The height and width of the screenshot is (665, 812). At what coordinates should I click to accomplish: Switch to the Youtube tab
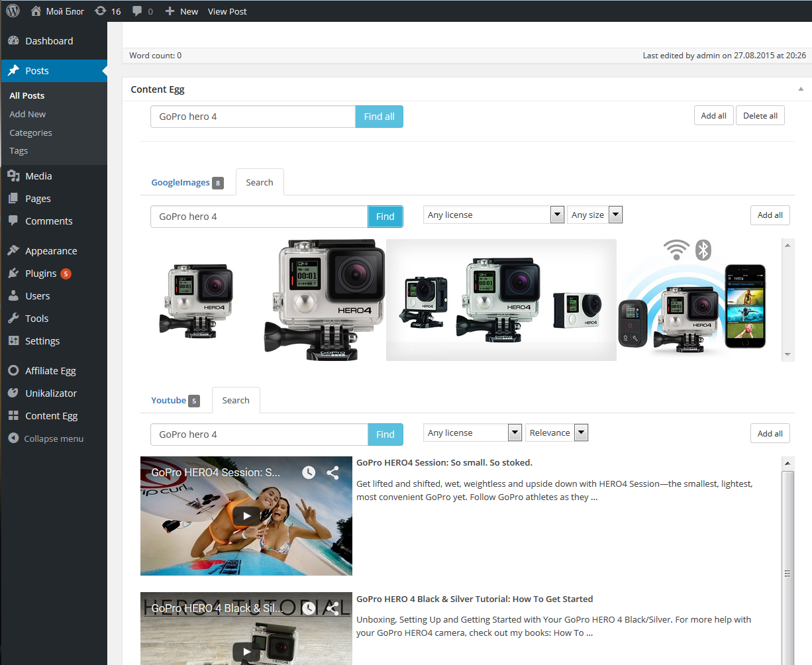pyautogui.click(x=168, y=401)
